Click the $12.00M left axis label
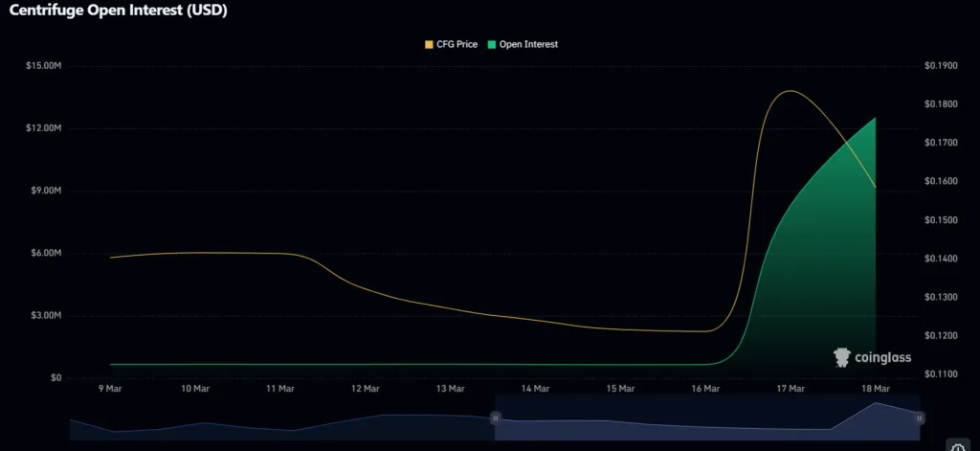The width and height of the screenshot is (980, 451). tap(44, 128)
